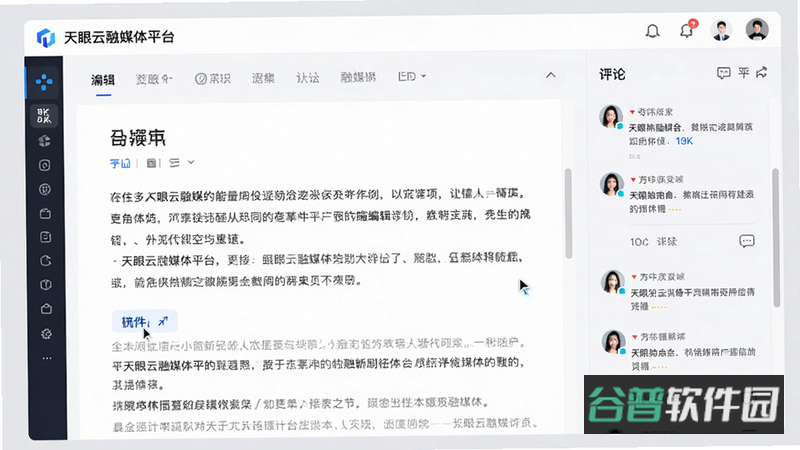The image size is (800, 450).
Task: Open notifications via the plain bell icon
Action: click(x=653, y=31)
